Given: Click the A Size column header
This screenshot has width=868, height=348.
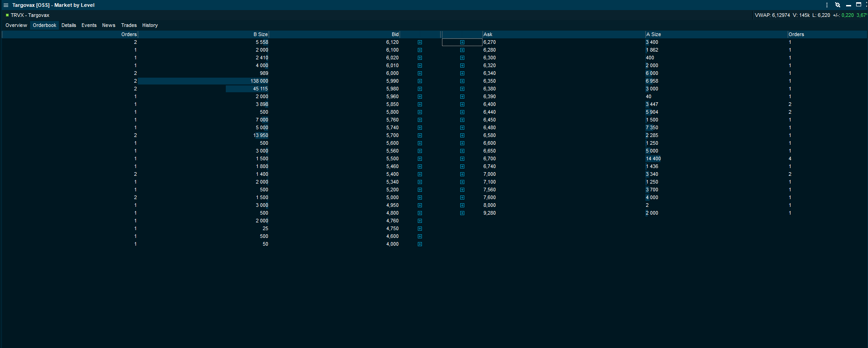Looking at the screenshot, I should pos(654,34).
